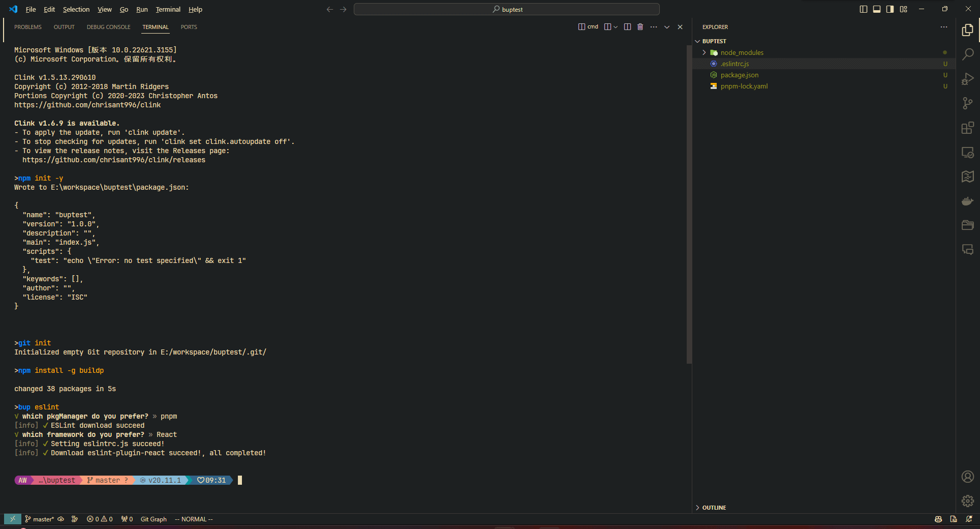Go forward using the navigation right arrow

click(343, 9)
